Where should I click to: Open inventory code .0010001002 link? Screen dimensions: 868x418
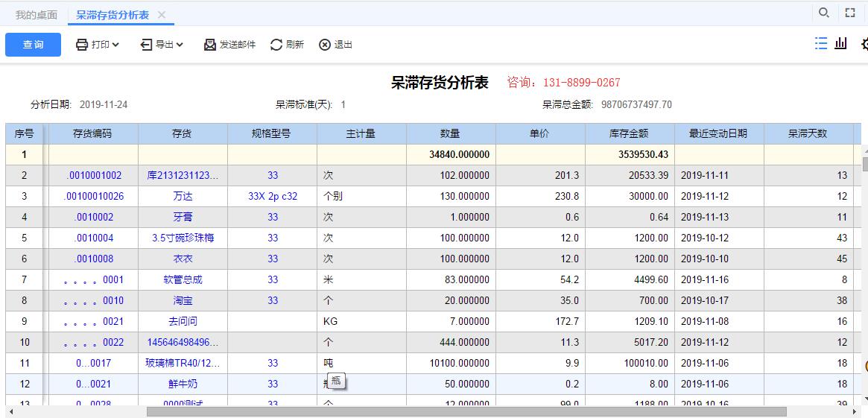tap(93, 176)
